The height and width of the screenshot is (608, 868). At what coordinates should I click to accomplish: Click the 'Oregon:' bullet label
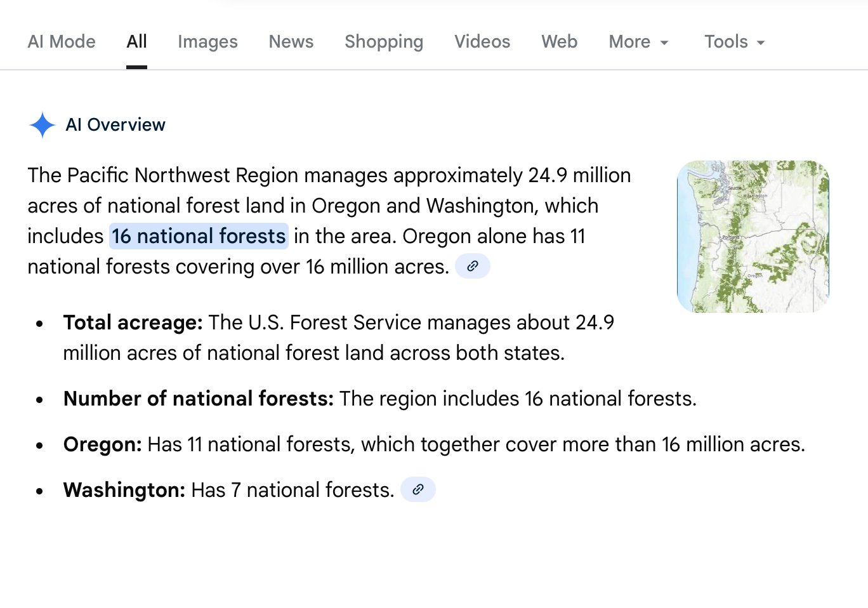click(102, 444)
